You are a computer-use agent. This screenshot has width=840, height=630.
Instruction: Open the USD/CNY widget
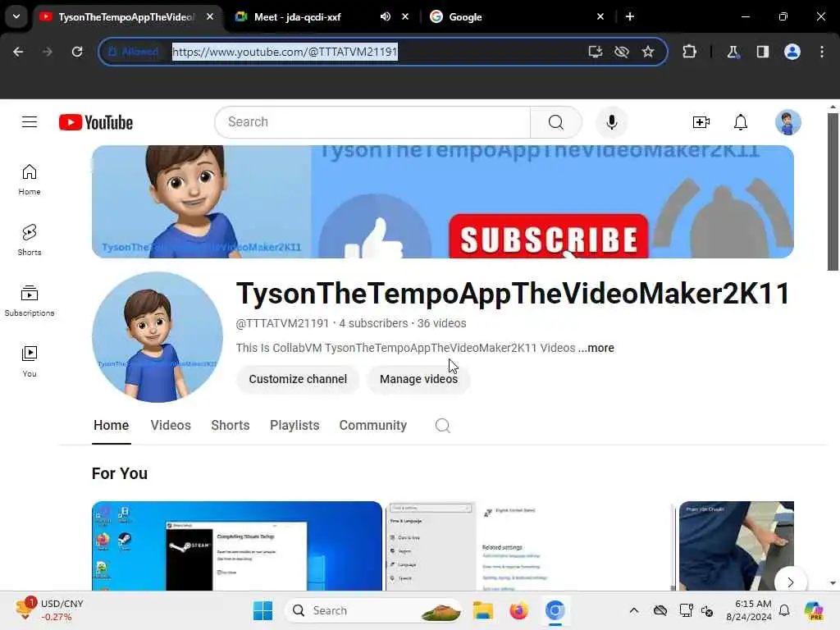[49, 610]
